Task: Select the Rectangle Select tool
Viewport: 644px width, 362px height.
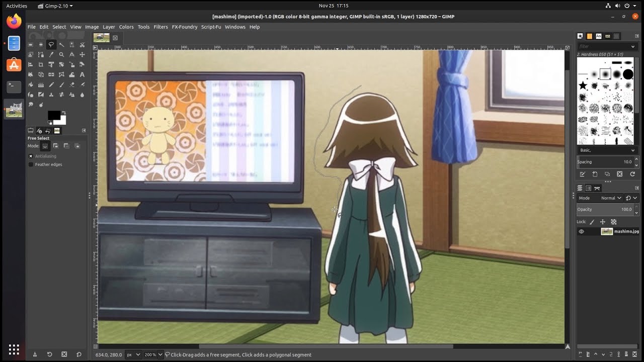Action: click(30, 45)
